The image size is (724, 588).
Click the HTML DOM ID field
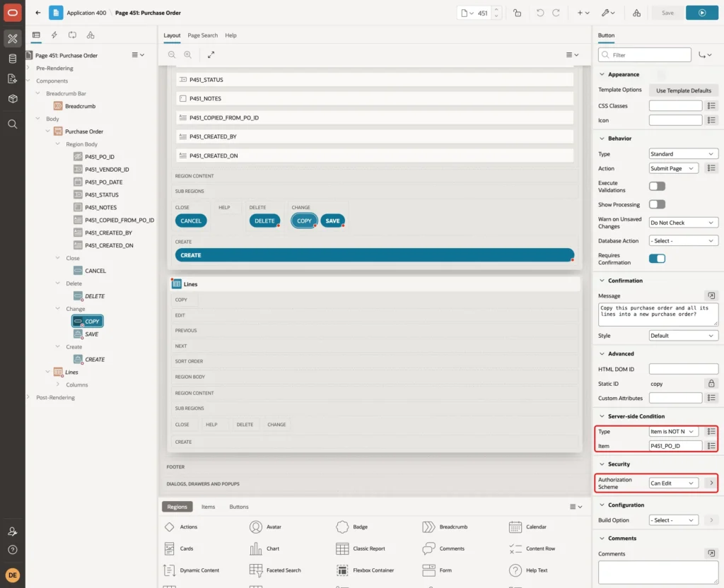684,369
